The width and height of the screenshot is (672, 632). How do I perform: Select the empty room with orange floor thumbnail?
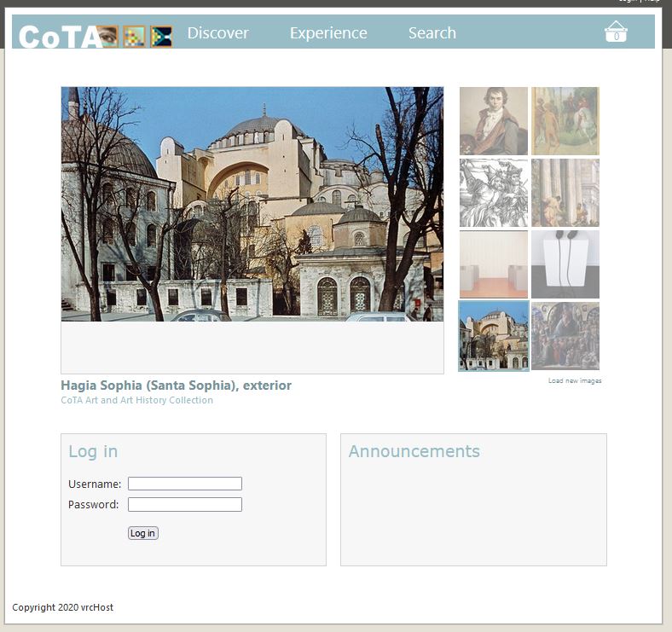(x=494, y=264)
